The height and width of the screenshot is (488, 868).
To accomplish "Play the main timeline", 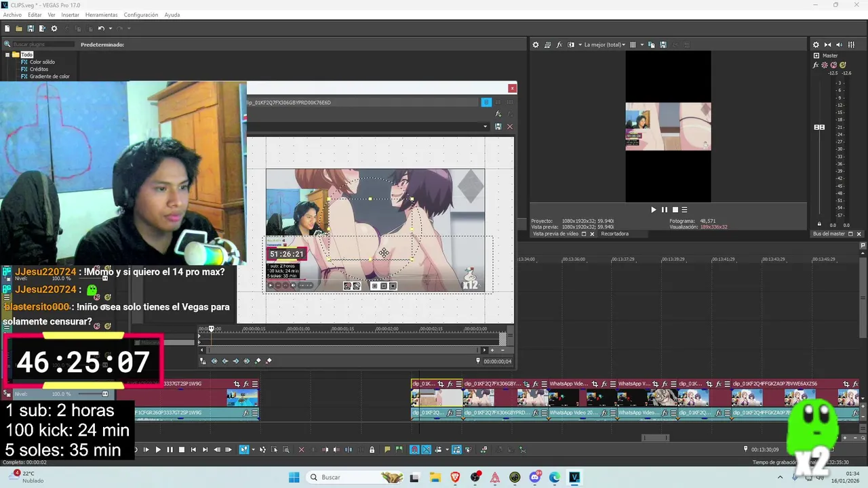I will [x=158, y=449].
